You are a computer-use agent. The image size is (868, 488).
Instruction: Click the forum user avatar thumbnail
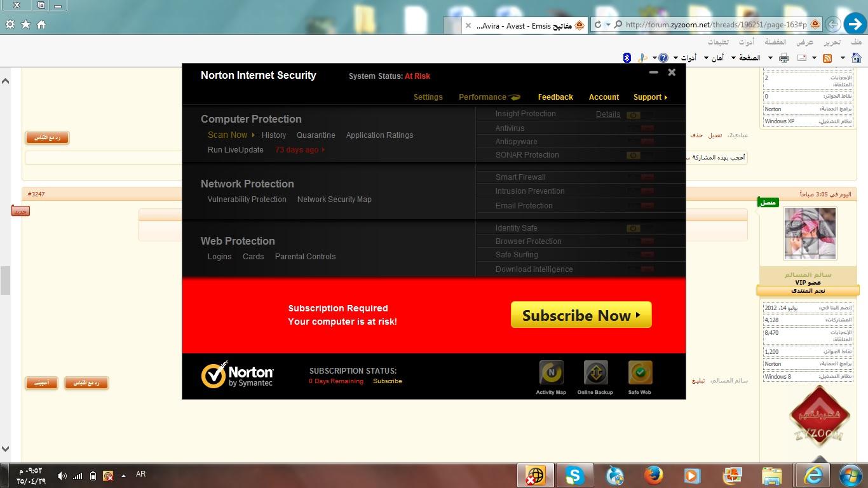pyautogui.click(x=810, y=233)
